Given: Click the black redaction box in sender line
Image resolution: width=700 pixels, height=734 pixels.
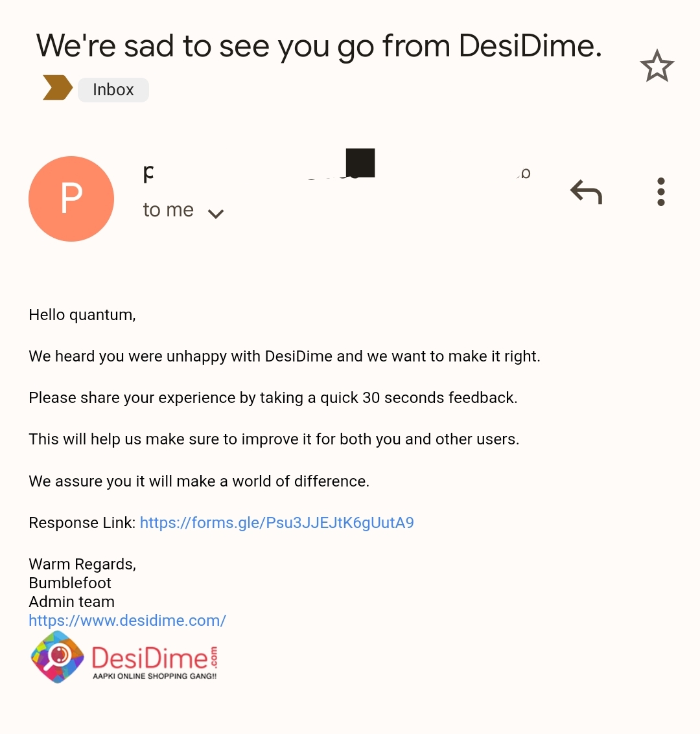Looking at the screenshot, I should [x=360, y=163].
